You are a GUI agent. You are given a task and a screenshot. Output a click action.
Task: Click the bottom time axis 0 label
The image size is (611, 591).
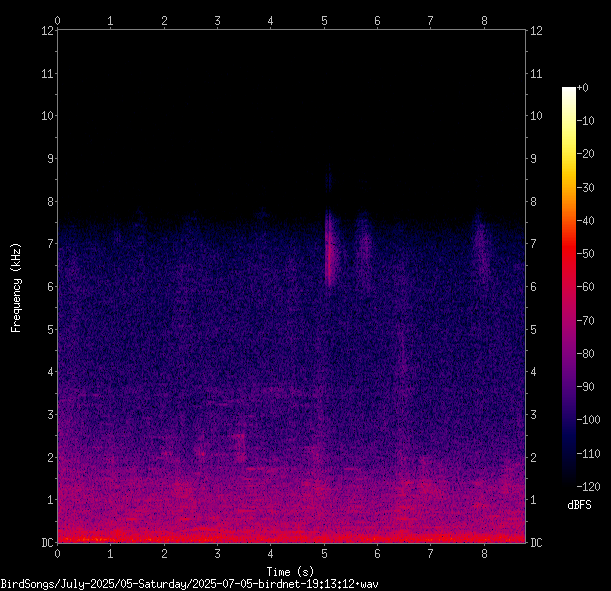(x=58, y=553)
